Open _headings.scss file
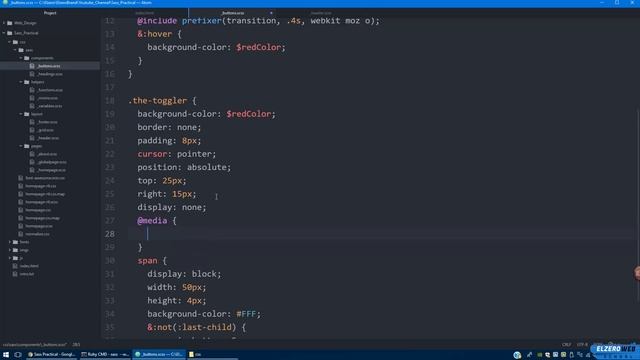640x360 pixels. click(50, 74)
